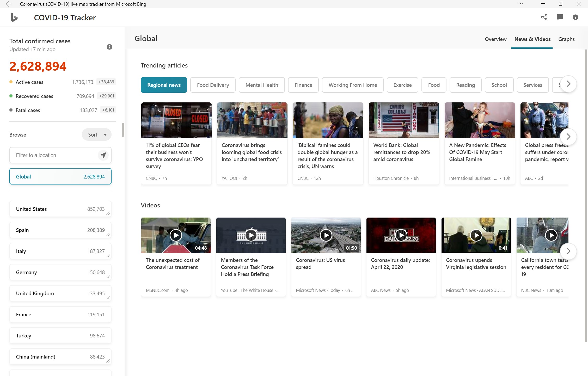Open the feedback chat icon

[560, 17]
